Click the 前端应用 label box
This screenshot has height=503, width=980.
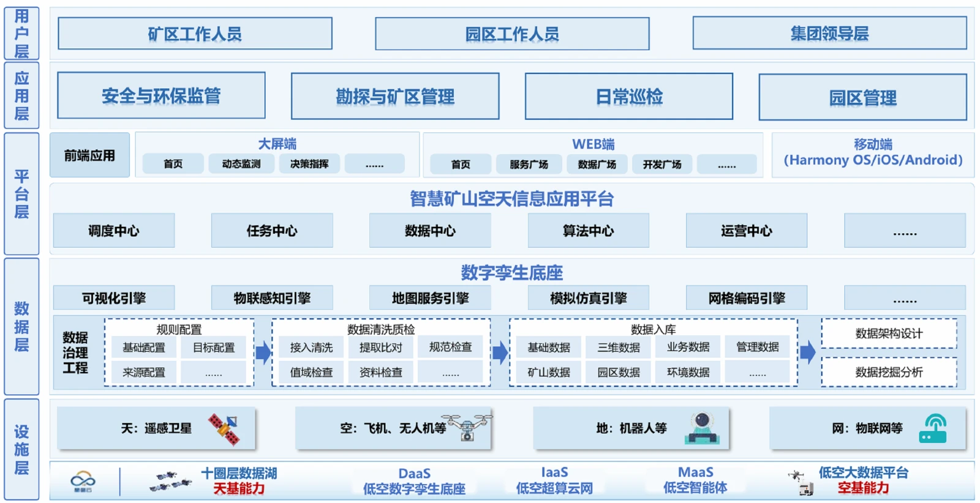tap(89, 155)
